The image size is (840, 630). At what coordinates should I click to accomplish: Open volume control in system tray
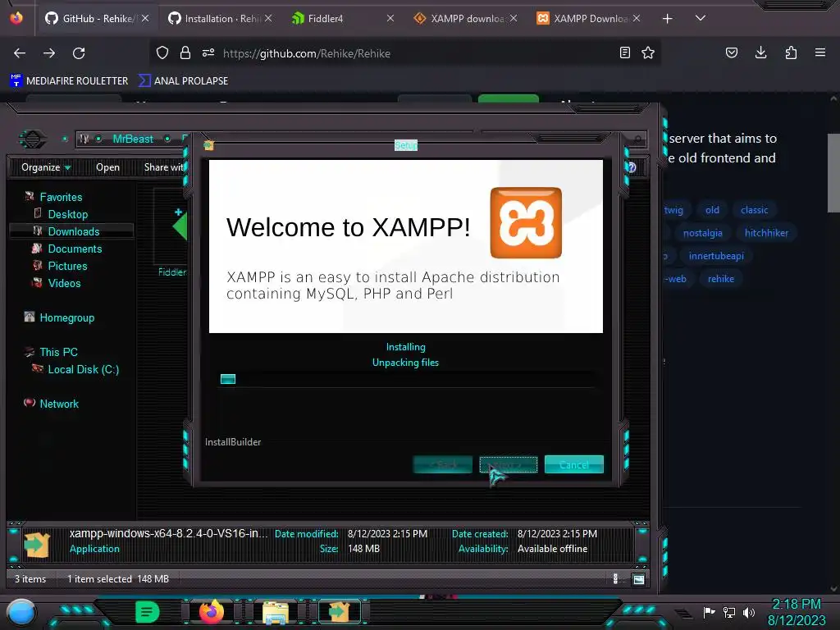(x=749, y=612)
